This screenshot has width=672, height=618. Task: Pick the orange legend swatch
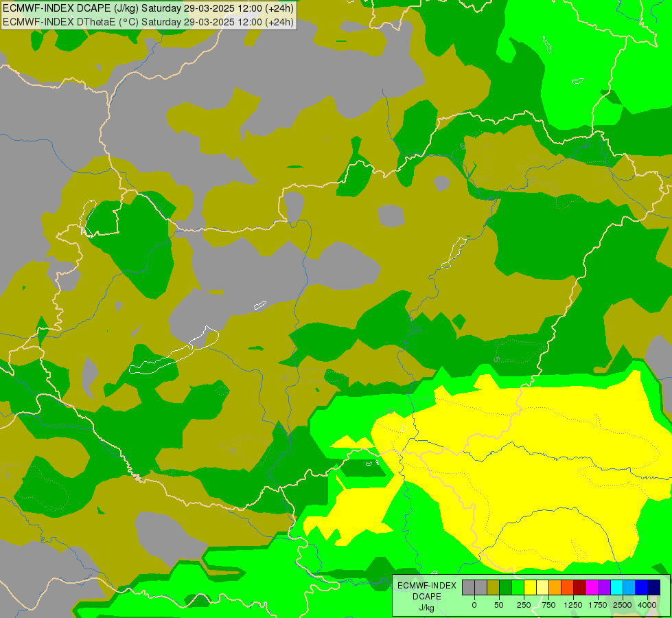coord(555,587)
